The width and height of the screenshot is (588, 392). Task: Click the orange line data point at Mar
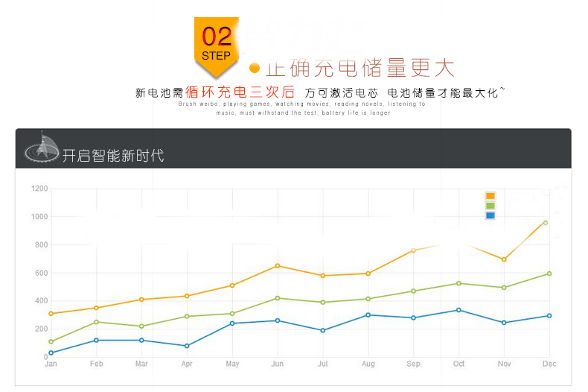coord(141,300)
